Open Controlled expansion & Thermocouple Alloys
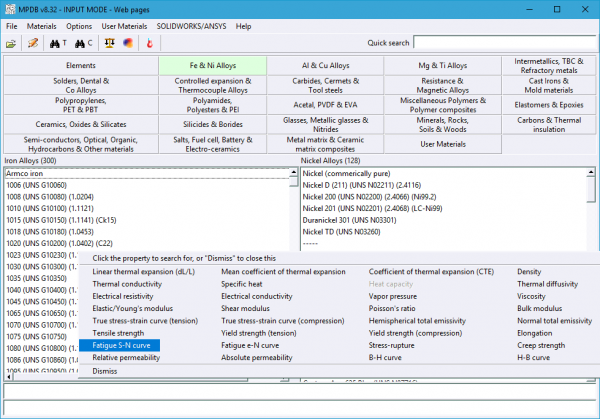600x419 pixels. [213, 85]
